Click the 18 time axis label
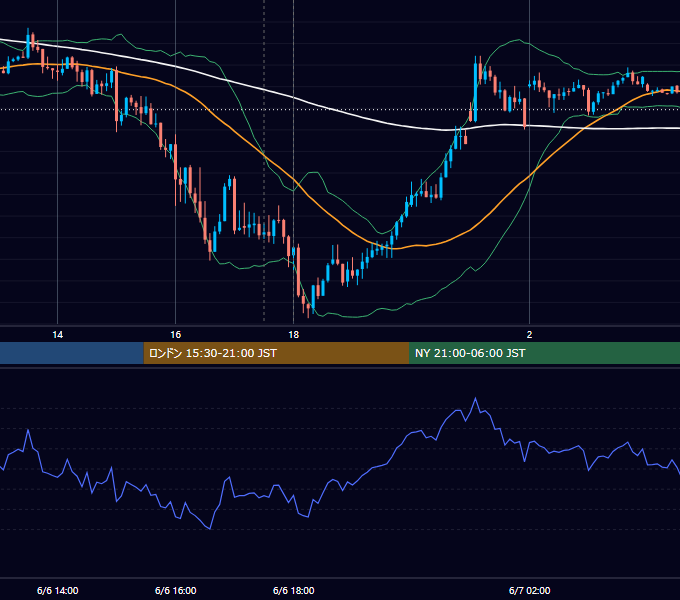Image resolution: width=680 pixels, height=600 pixels. click(294, 335)
